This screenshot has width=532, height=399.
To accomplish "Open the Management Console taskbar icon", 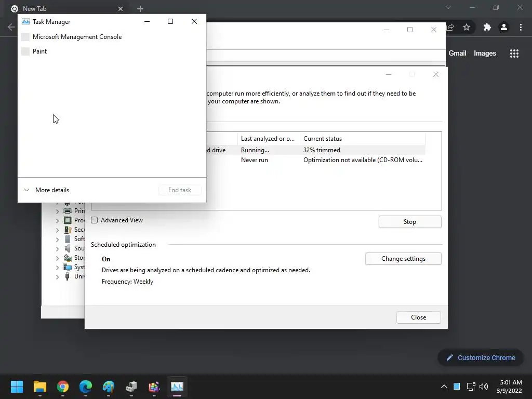I will pos(131,387).
